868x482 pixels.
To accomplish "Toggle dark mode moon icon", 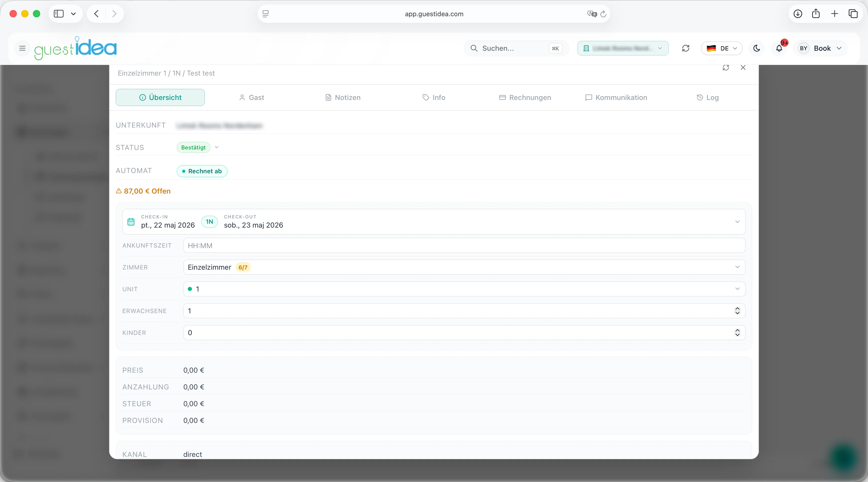I will tap(757, 48).
